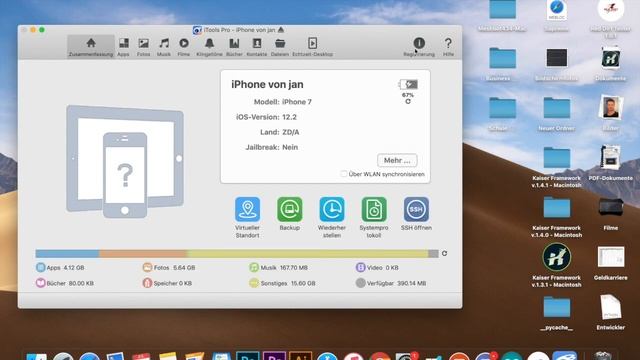This screenshot has height=360, width=640.
Task: Click the Land ZD/A value
Action: 291,132
